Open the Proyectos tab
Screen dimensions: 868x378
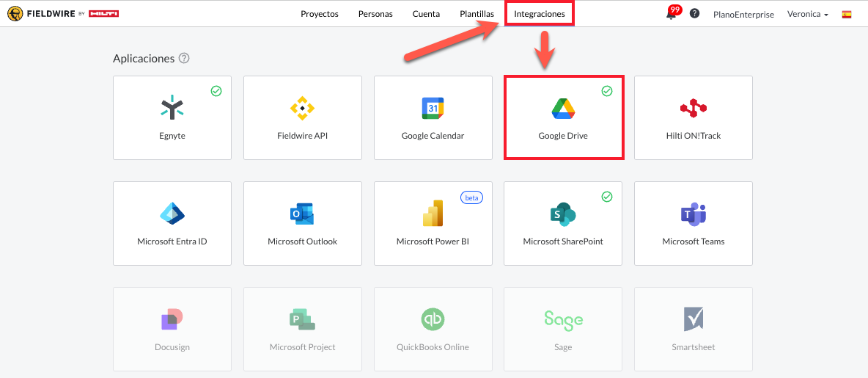[x=320, y=15]
